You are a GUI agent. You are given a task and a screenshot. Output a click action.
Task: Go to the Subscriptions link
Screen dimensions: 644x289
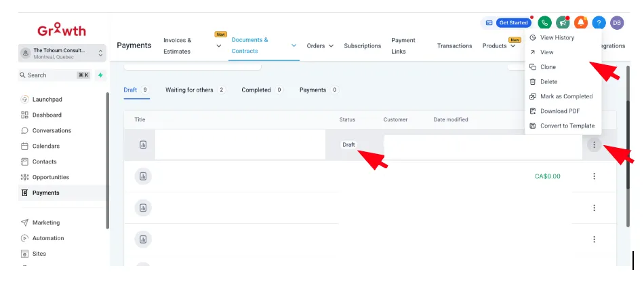pyautogui.click(x=363, y=45)
